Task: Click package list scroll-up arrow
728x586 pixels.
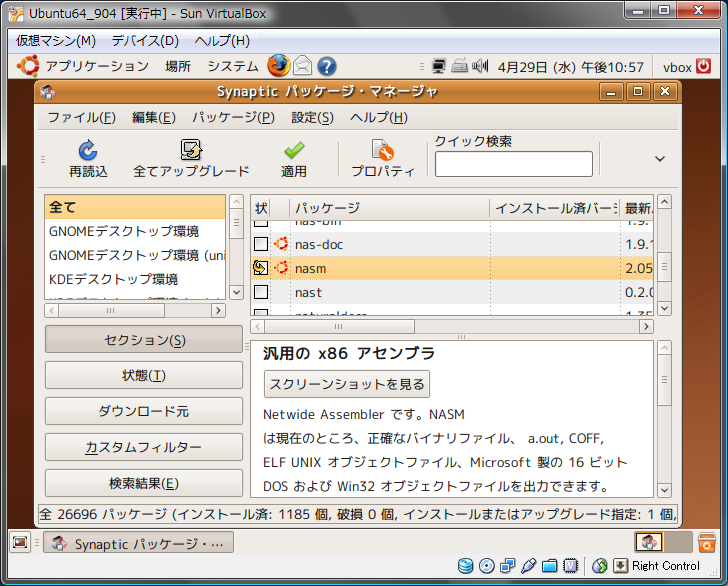Action: coord(664,202)
